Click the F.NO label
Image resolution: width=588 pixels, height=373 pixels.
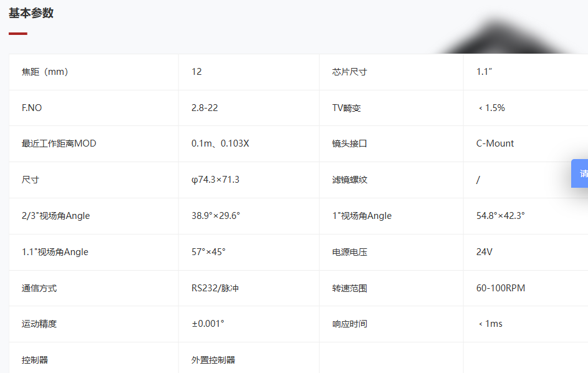tap(32, 108)
